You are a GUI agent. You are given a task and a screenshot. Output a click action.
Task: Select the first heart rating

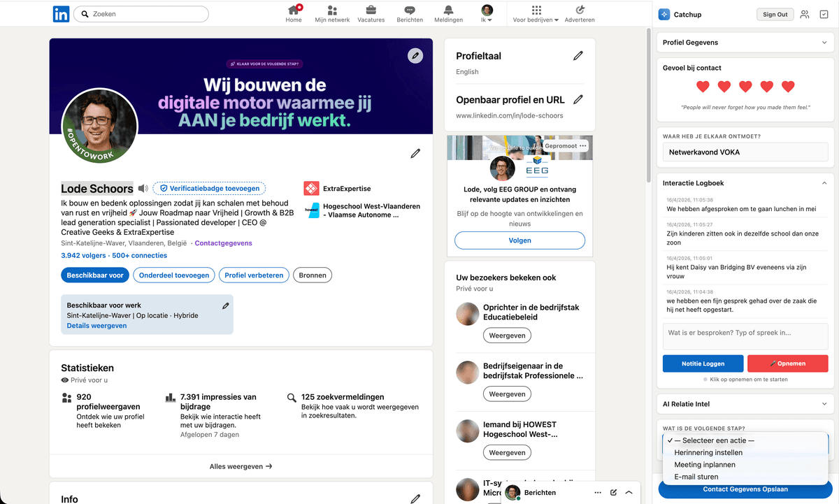click(703, 87)
